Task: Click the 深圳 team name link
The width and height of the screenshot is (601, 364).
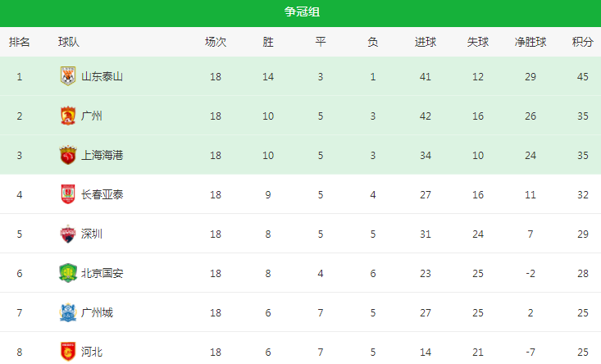Action: [x=92, y=234]
